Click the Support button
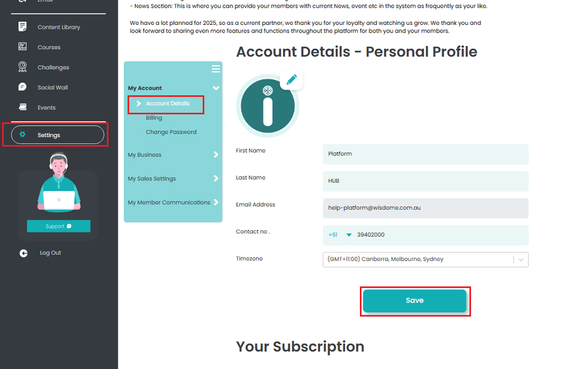The width and height of the screenshot is (588, 369). [x=58, y=226]
